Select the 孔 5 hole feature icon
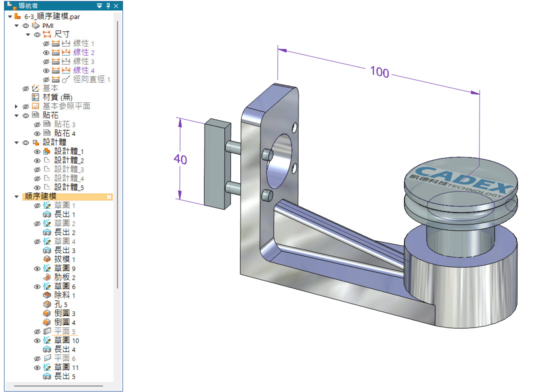The width and height of the screenshot is (545, 392). (x=47, y=304)
